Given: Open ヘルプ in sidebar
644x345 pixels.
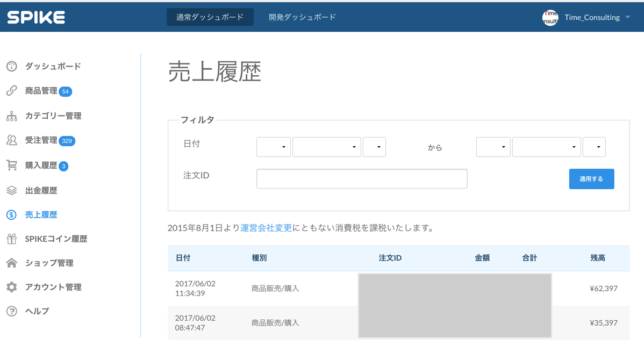Looking at the screenshot, I should pos(38,311).
